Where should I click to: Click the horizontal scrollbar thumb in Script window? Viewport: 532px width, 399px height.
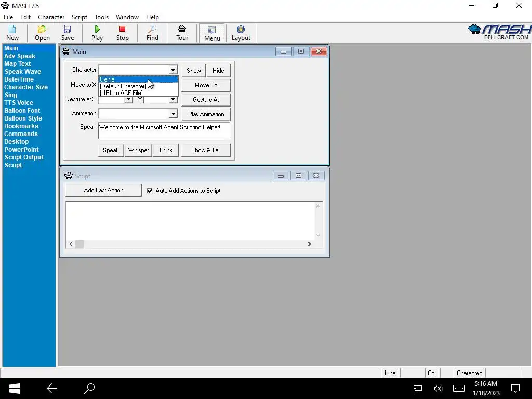(x=79, y=244)
